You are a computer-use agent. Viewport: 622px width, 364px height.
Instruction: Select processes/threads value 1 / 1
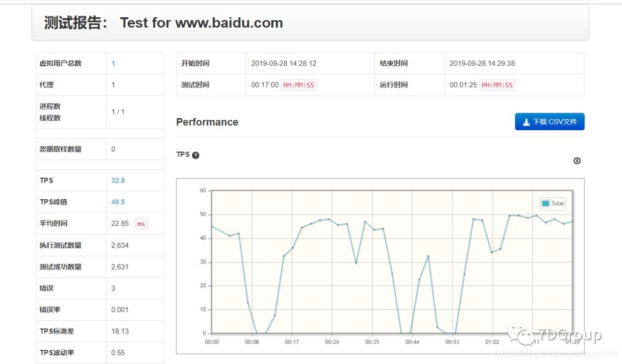[x=118, y=112]
